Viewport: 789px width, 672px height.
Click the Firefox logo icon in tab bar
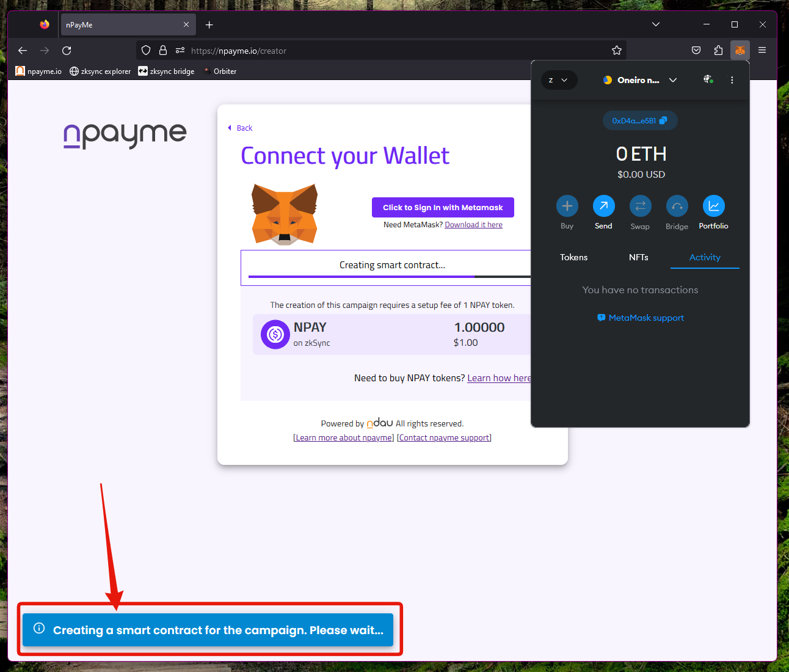coord(45,24)
